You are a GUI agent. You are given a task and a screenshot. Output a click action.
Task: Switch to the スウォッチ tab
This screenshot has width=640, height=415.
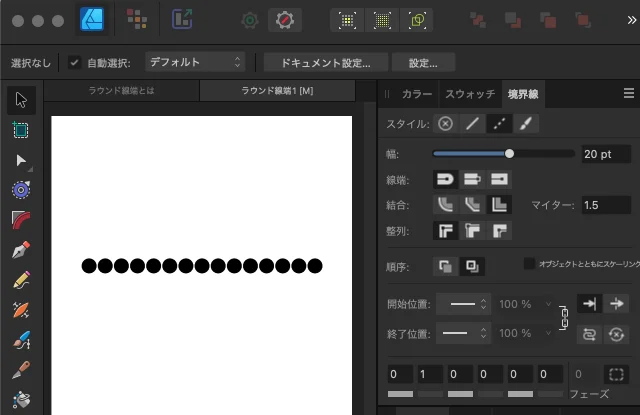click(x=469, y=94)
